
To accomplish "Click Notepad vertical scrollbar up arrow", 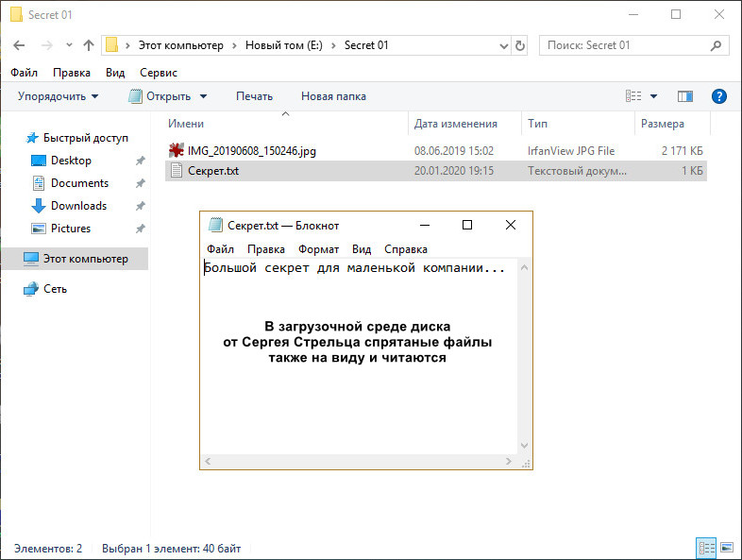I will tap(524, 268).
